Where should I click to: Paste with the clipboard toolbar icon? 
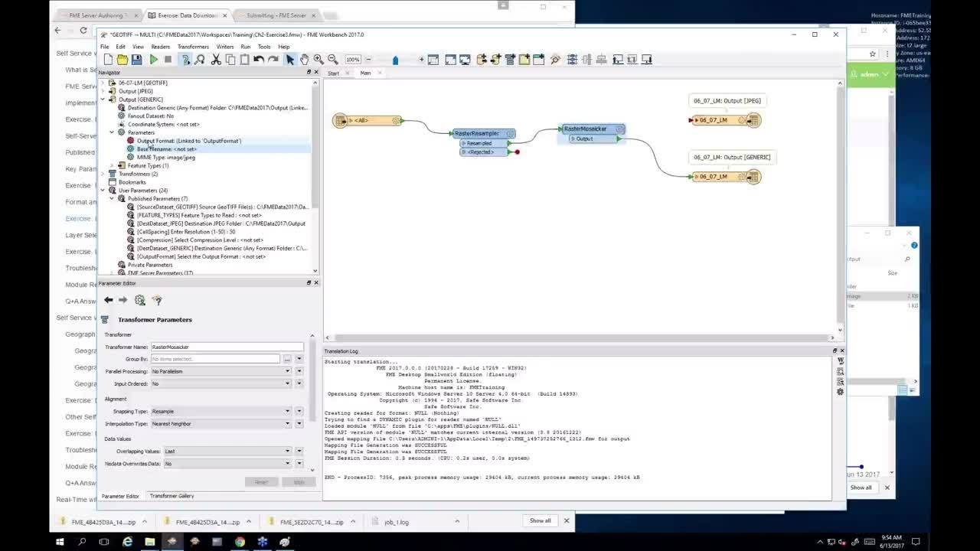[x=244, y=60]
